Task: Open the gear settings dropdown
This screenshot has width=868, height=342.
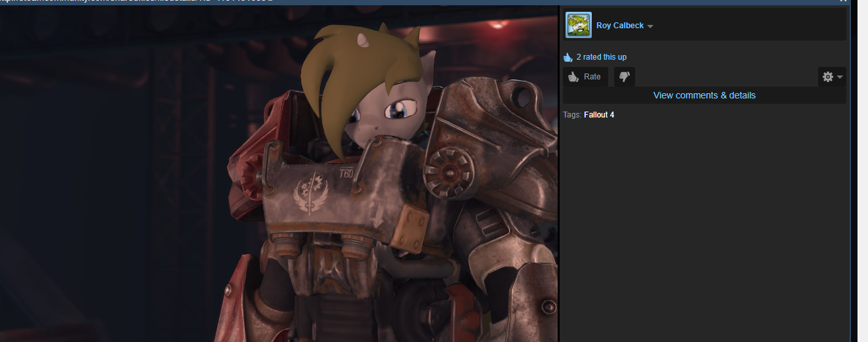Action: (832, 77)
